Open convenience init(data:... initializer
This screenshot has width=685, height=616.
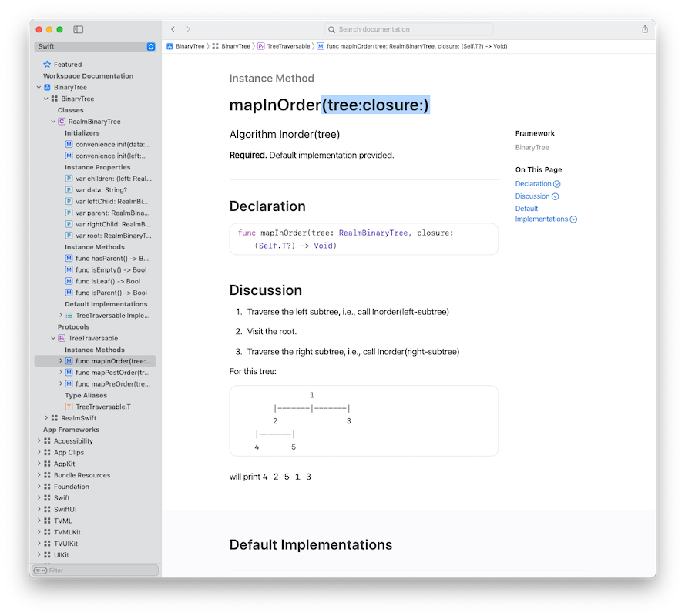pyautogui.click(x=112, y=144)
